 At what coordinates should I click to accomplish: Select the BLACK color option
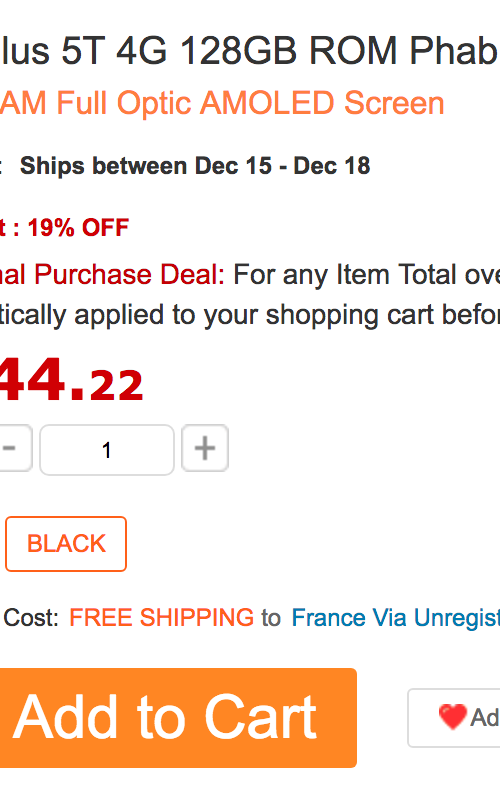tap(66, 544)
